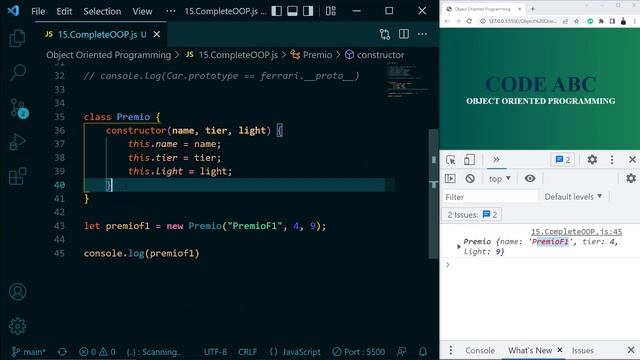Open the Extensions view
Screen dimensions: 640x360
[x=17, y=176]
